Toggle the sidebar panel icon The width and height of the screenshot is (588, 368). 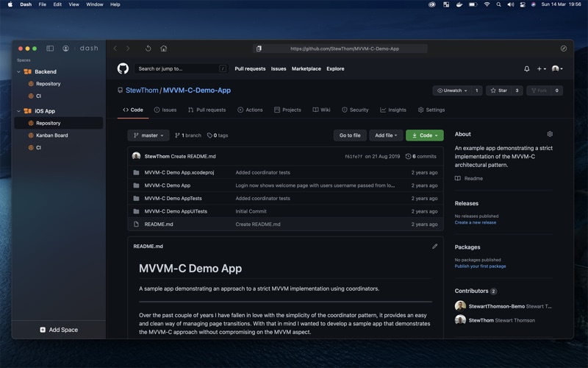tap(50, 49)
